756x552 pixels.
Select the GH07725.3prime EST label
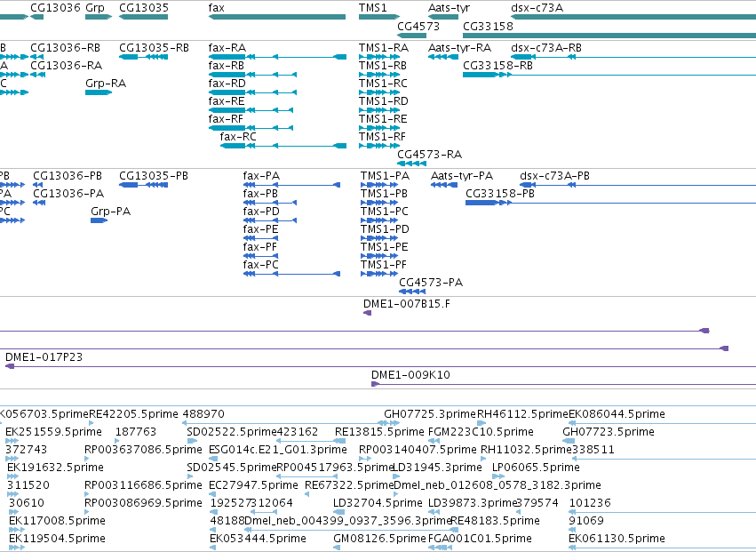[x=430, y=414]
